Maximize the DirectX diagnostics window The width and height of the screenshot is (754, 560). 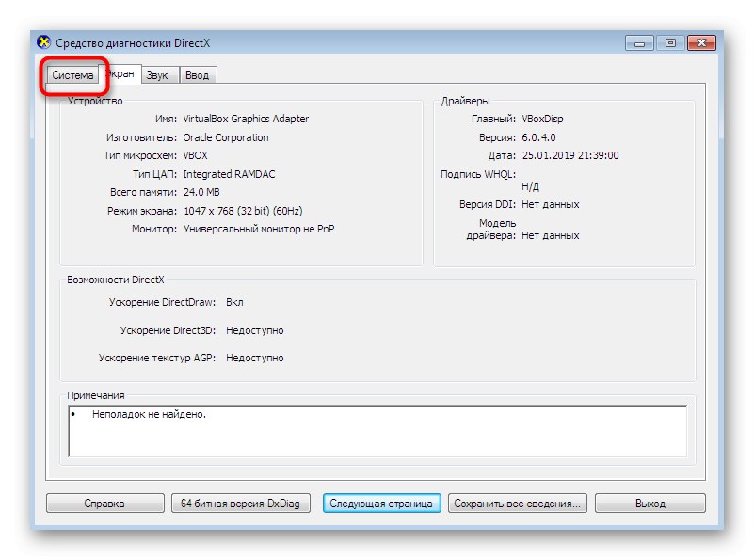[x=669, y=42]
